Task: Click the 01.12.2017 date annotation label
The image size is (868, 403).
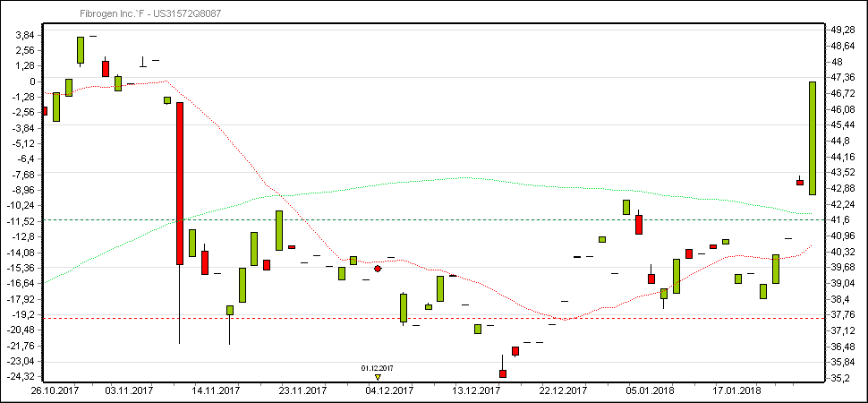Action: pyautogui.click(x=378, y=368)
